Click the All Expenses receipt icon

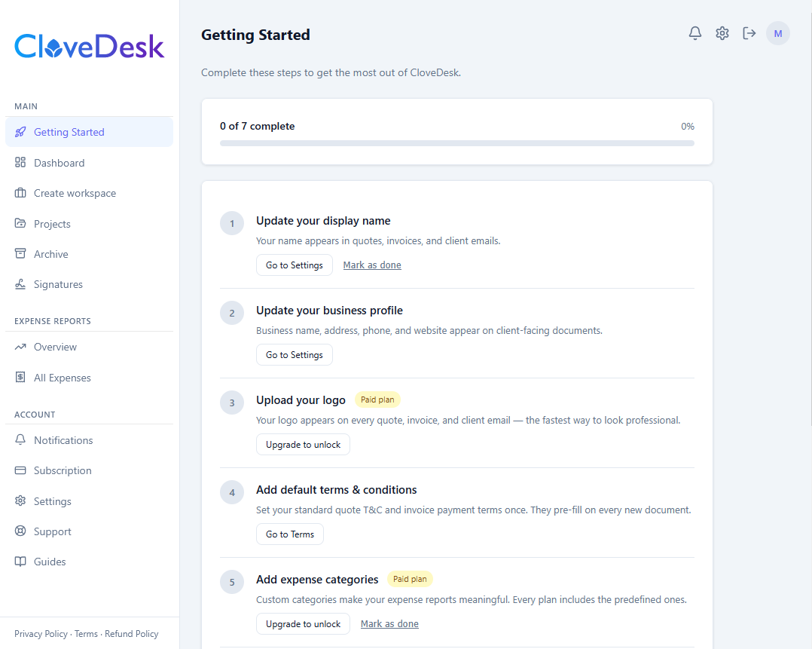click(20, 378)
